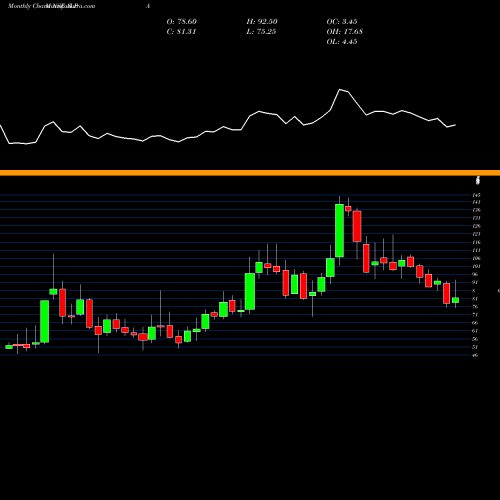Image resolution: width=500 pixels, height=500 pixels.
Task: Click the last green candle on the right
Action: tap(455, 300)
